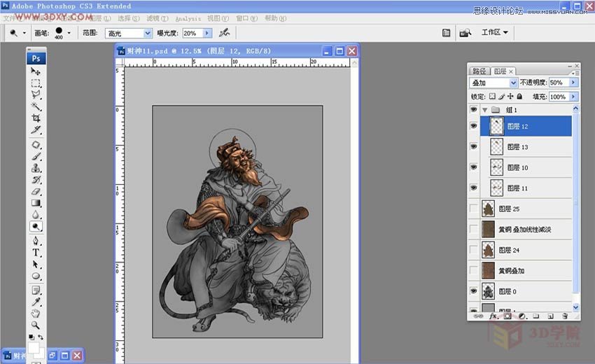Viewport: 595px width, 364px height.
Task: Select the Brush tool
Action: click(36, 156)
